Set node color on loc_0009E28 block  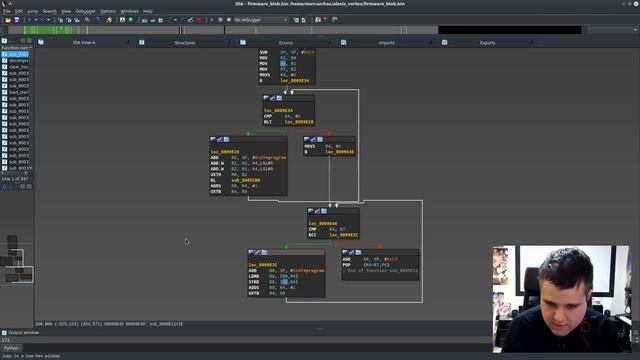(213, 140)
